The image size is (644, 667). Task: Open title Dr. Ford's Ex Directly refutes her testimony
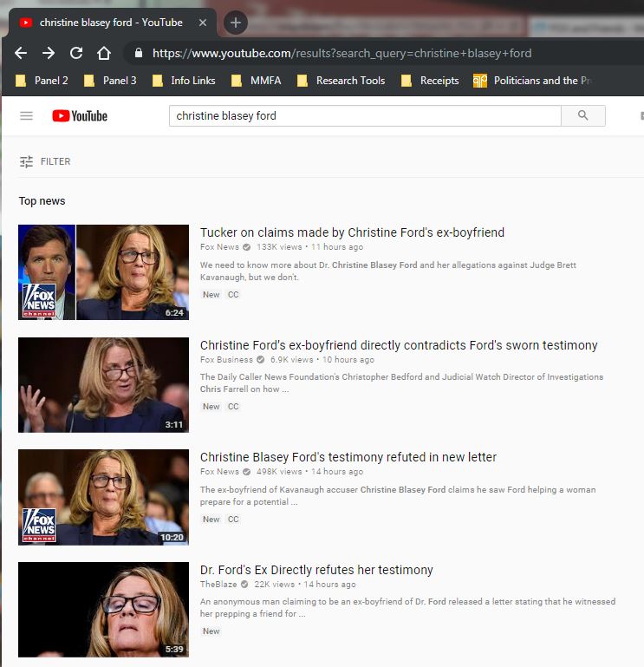[316, 570]
